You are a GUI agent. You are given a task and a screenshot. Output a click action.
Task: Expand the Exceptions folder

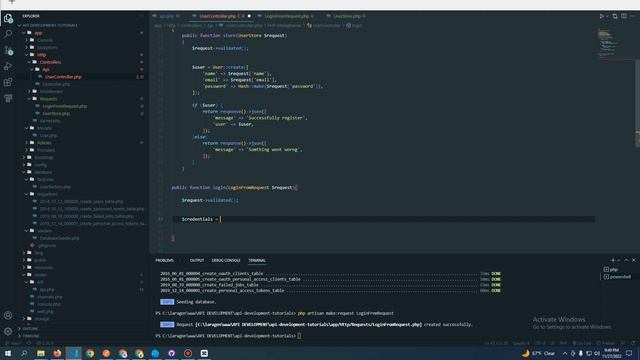pyautogui.click(x=47, y=47)
